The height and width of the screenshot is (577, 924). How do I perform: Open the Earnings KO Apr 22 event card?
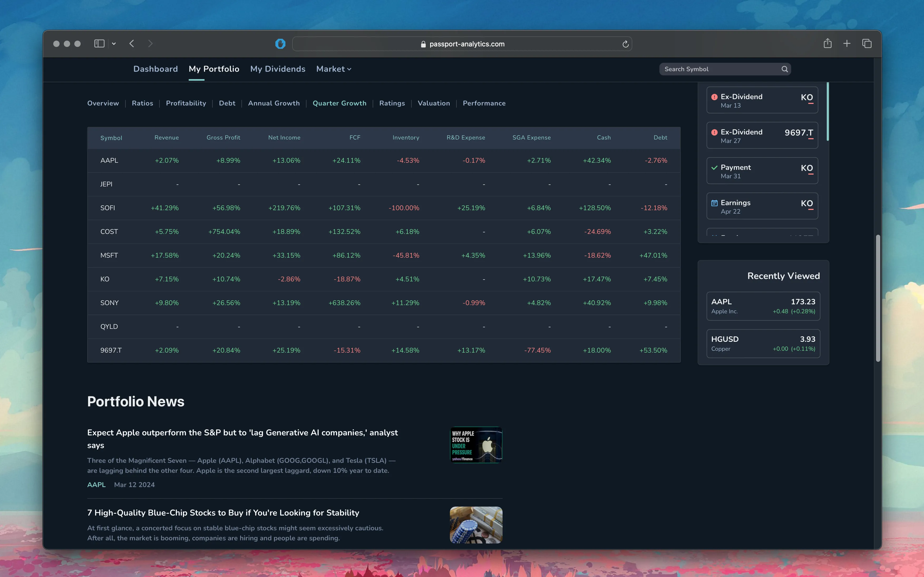[762, 206]
